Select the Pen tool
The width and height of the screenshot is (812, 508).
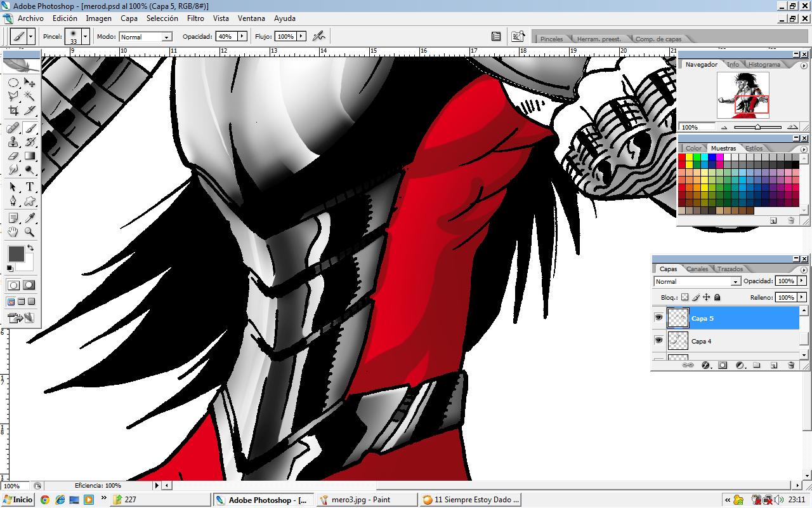[x=13, y=201]
